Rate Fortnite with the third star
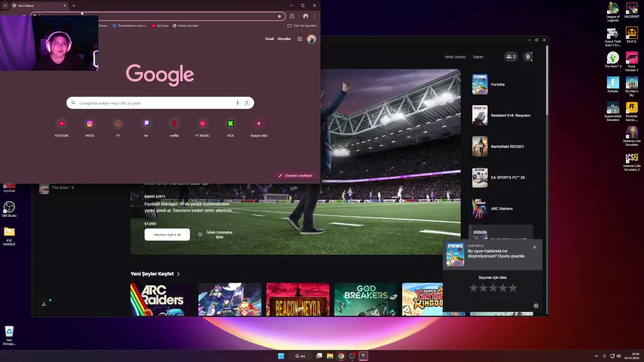644x362 pixels. [493, 288]
